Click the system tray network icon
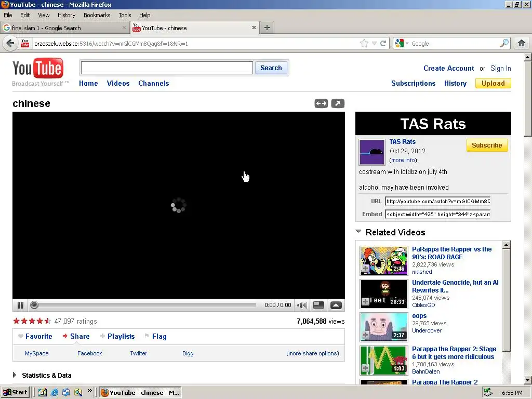The image size is (532, 399). 488,393
